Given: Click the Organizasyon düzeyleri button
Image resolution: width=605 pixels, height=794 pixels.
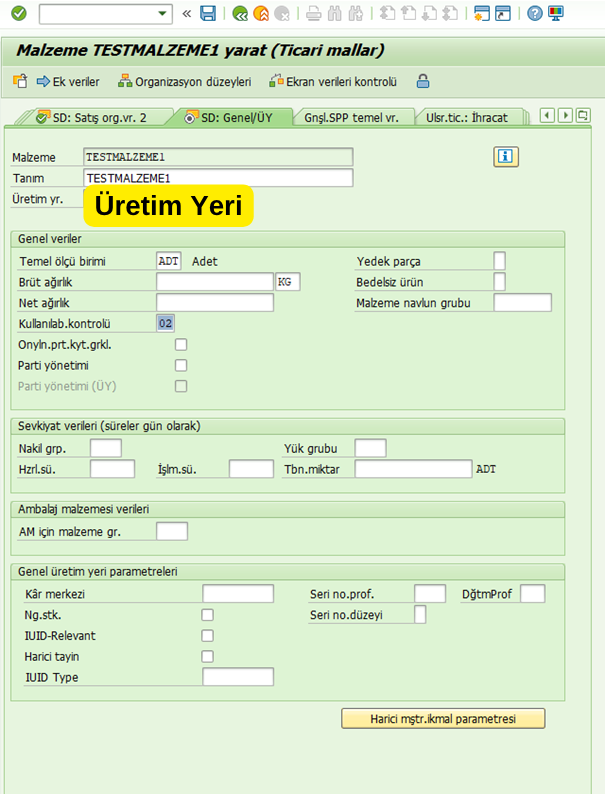Looking at the screenshot, I should (x=184, y=81).
